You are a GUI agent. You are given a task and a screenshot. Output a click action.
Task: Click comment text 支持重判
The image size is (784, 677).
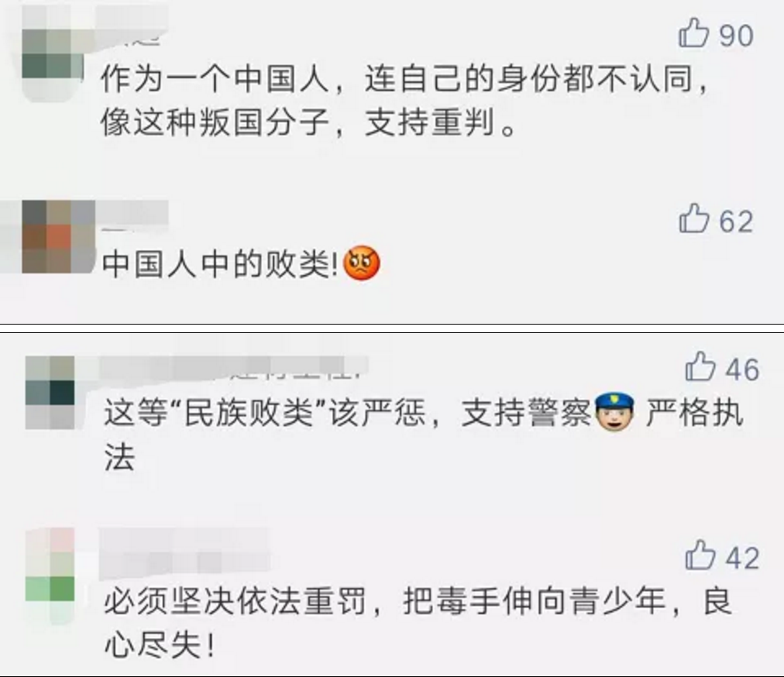pos(429,122)
